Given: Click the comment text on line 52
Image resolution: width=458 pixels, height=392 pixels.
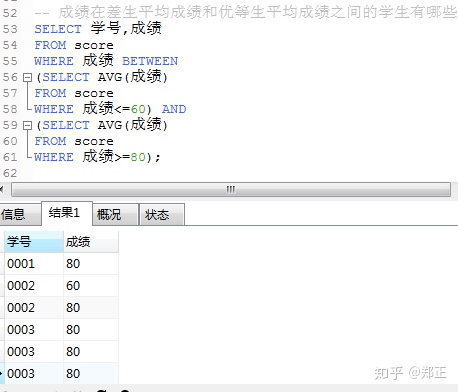Looking at the screenshot, I should [x=246, y=13].
